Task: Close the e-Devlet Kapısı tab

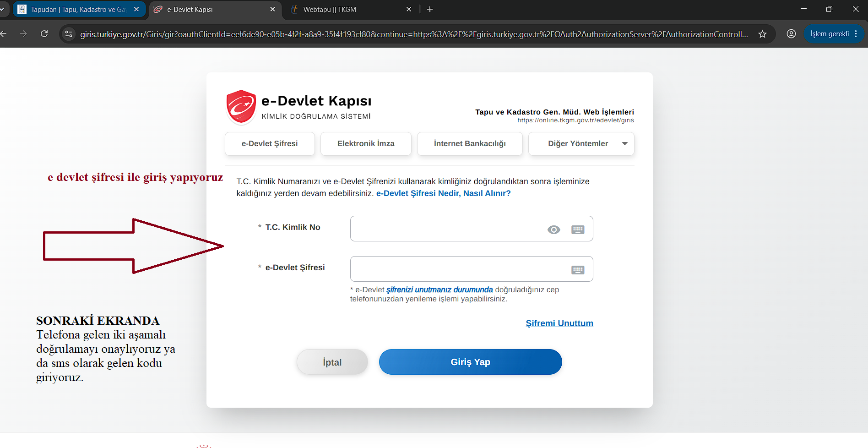Action: [x=273, y=9]
